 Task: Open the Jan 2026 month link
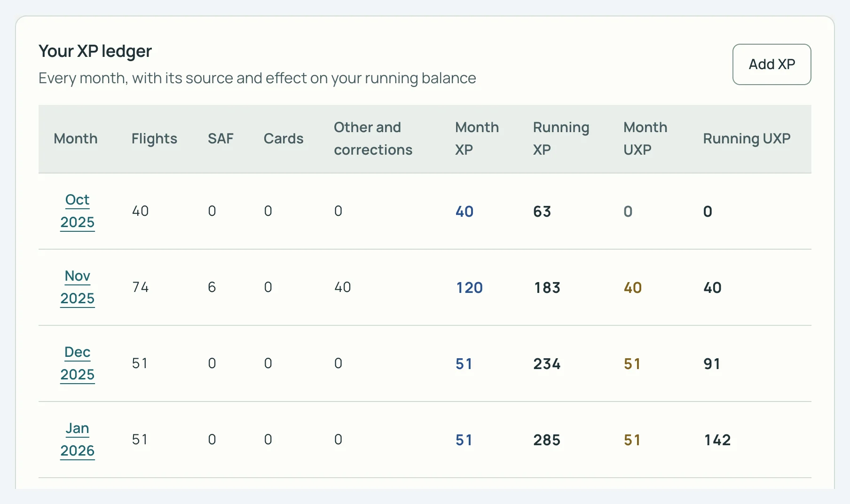coord(78,440)
